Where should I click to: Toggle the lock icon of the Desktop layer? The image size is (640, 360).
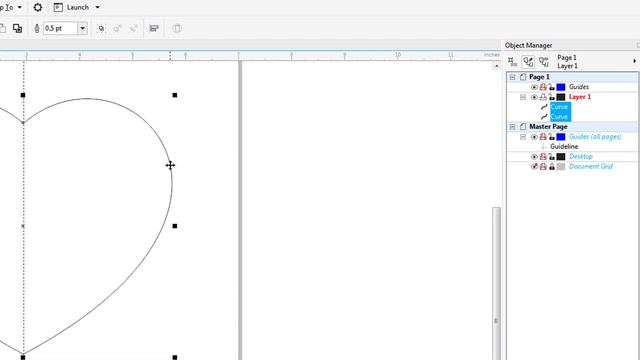coord(552,157)
